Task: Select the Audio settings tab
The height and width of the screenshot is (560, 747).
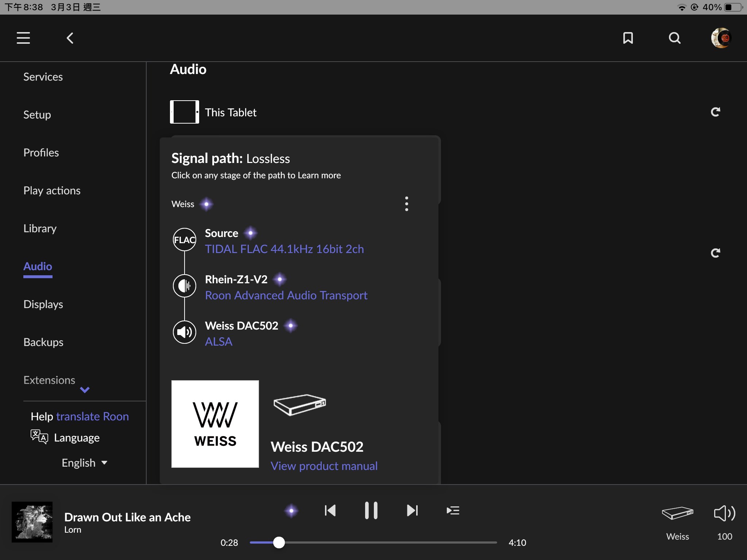Action: pos(38,267)
